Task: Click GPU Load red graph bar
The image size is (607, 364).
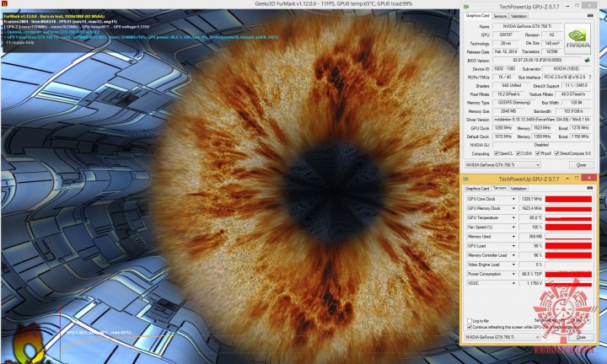Action: (x=568, y=246)
